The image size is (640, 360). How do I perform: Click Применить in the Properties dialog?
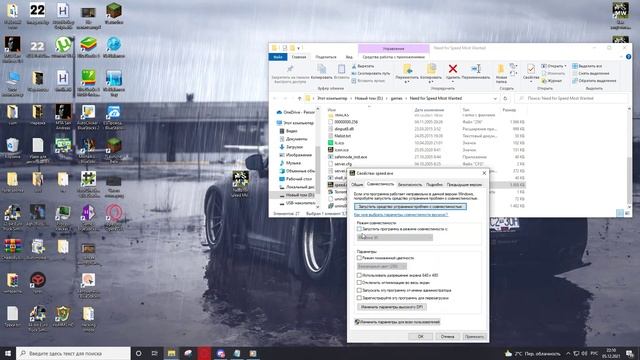tap(474, 337)
